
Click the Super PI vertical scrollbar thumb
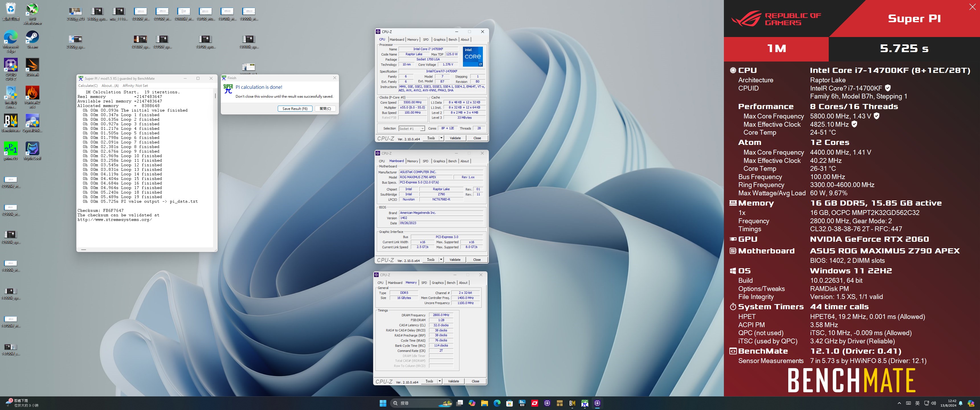(x=215, y=96)
